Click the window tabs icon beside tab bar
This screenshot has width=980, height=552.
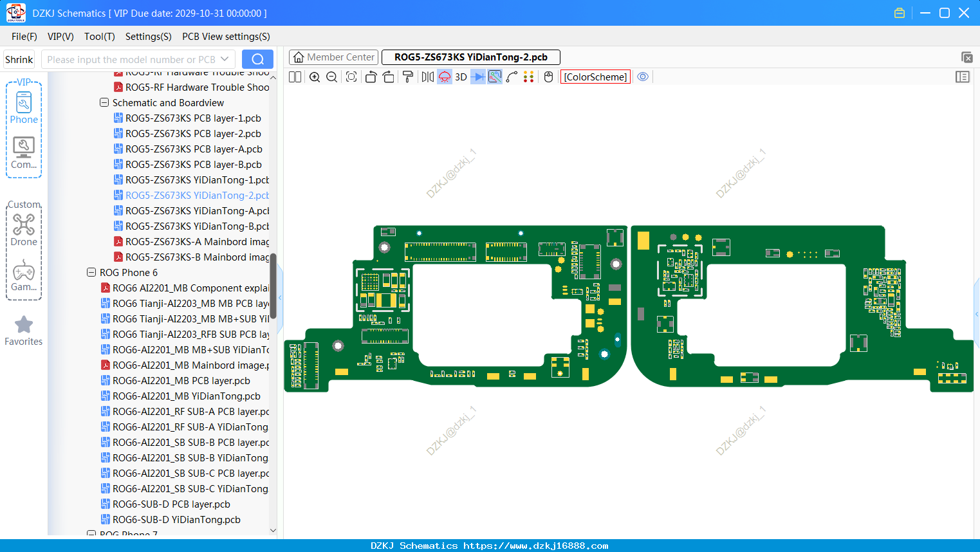pos(966,57)
